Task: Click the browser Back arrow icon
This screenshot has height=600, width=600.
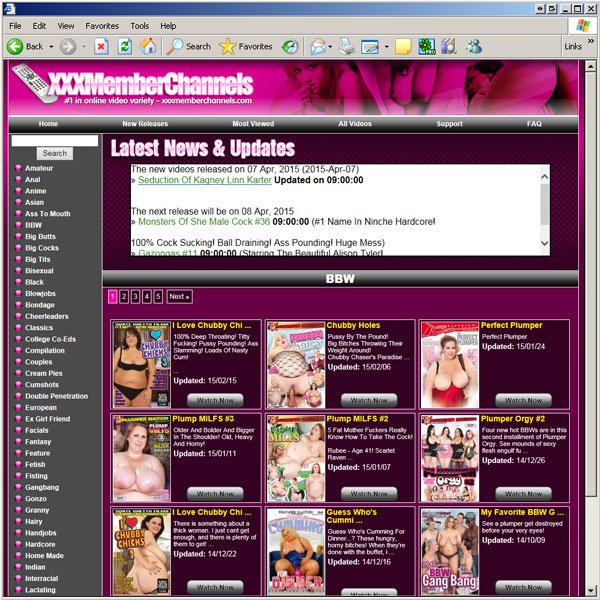Action: click(15, 46)
